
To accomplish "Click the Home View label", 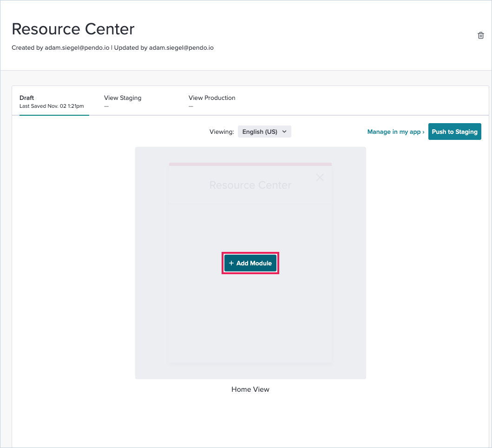I will click(x=250, y=389).
